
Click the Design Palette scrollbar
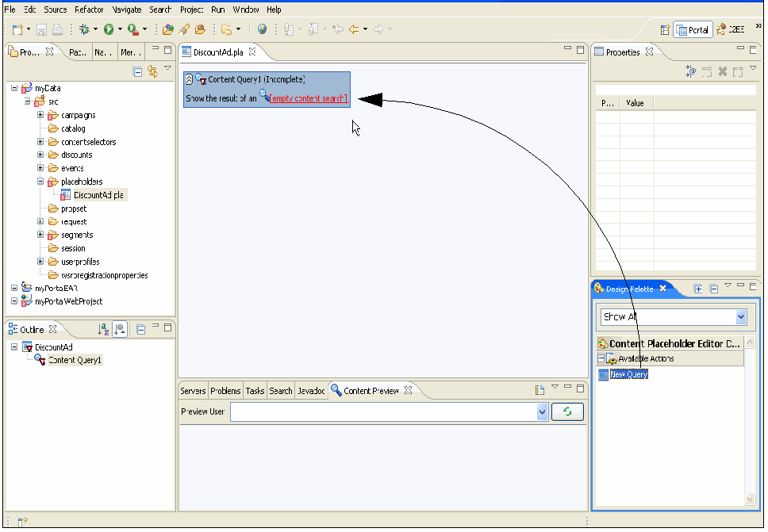tap(750, 421)
